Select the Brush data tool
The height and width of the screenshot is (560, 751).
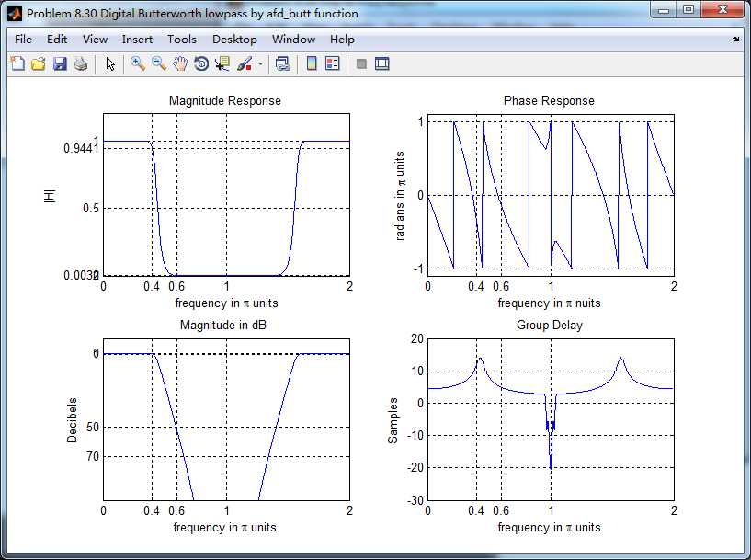click(x=245, y=63)
